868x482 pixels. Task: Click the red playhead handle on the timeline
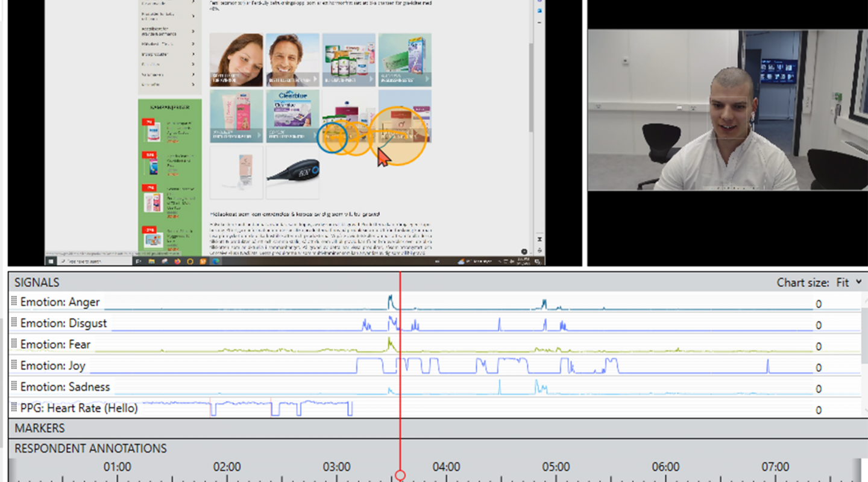[400, 475]
